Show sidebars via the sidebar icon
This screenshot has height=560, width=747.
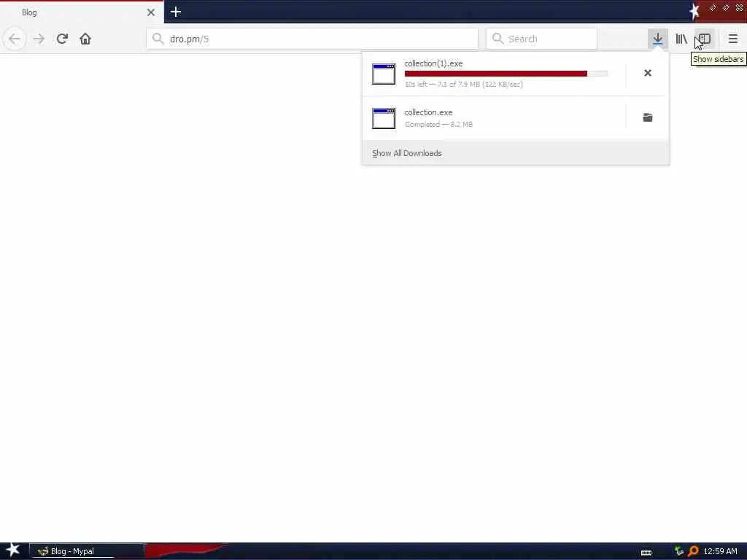point(705,39)
